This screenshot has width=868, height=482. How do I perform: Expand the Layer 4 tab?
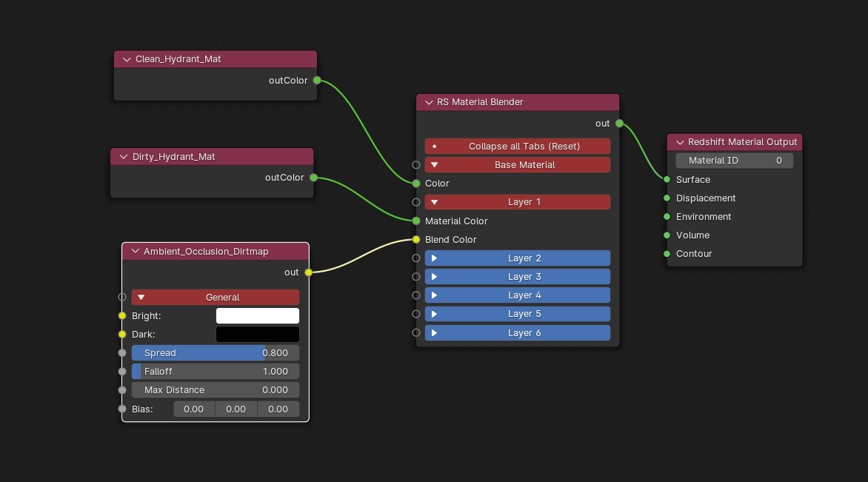[x=518, y=295]
